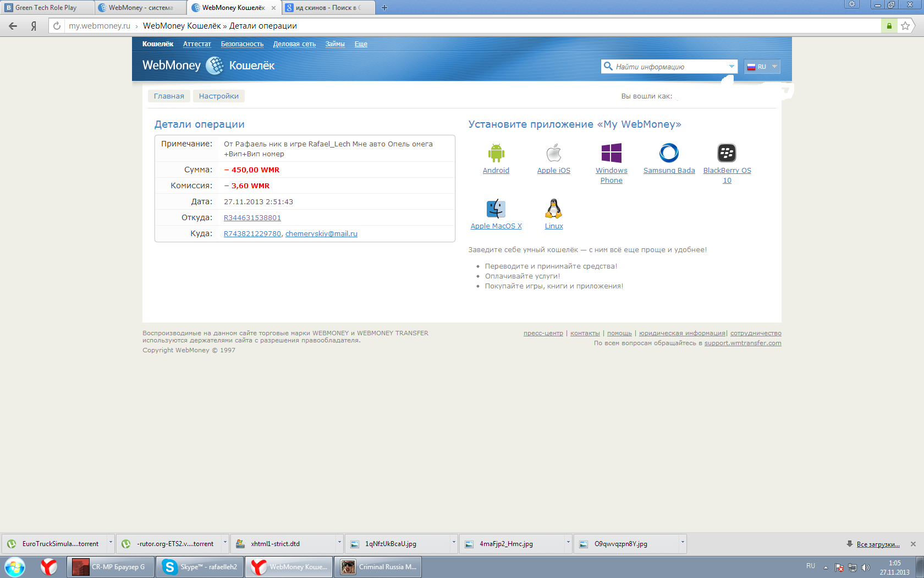
Task: Expand 1qNfzUkBcaU.jpg download menu
Action: point(454,543)
